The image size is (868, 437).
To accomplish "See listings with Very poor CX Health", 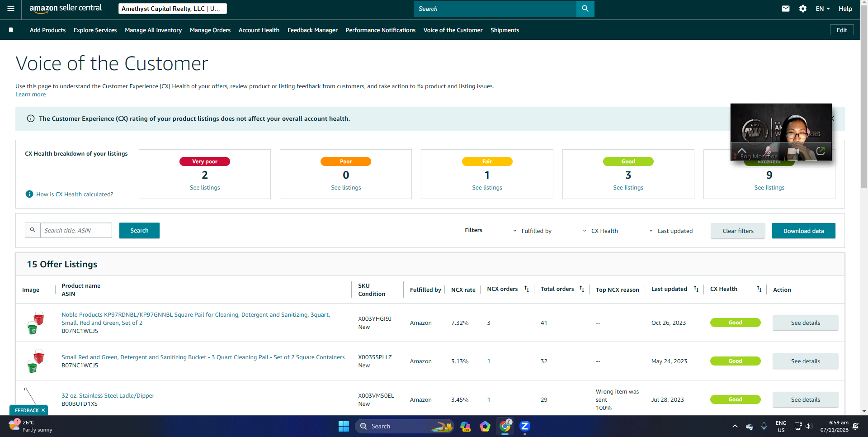I will [205, 187].
